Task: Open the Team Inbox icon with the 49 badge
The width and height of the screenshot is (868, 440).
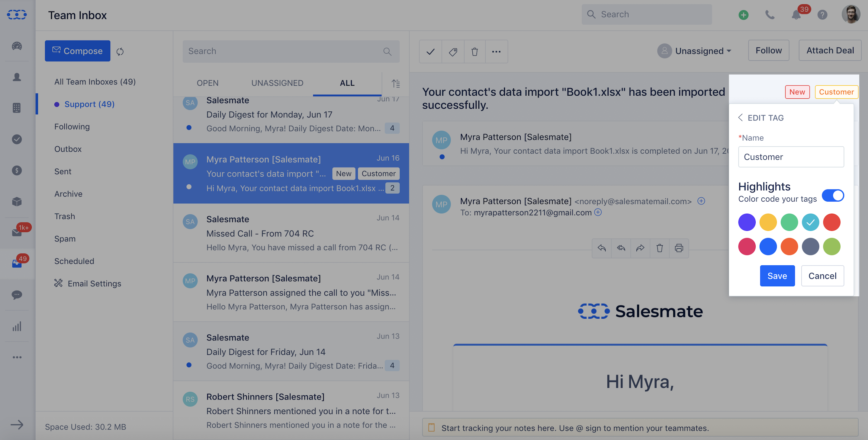Action: point(17,263)
